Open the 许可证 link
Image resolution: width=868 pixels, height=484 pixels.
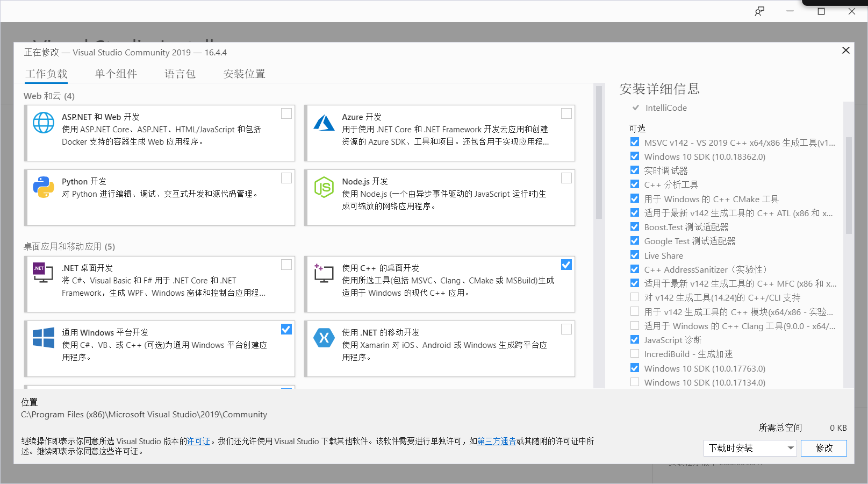pyautogui.click(x=198, y=441)
